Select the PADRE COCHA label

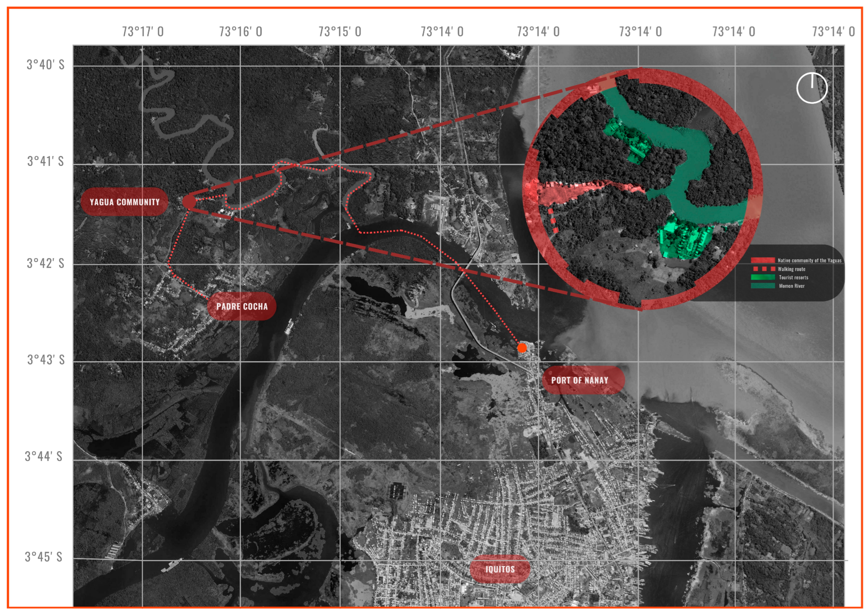click(x=242, y=306)
